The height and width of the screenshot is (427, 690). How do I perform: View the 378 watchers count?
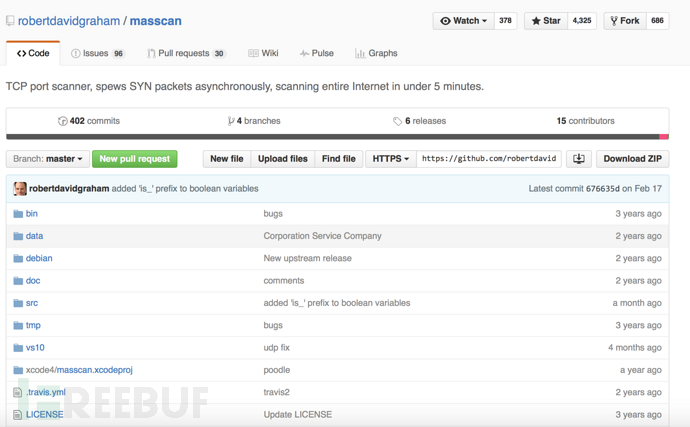point(505,21)
